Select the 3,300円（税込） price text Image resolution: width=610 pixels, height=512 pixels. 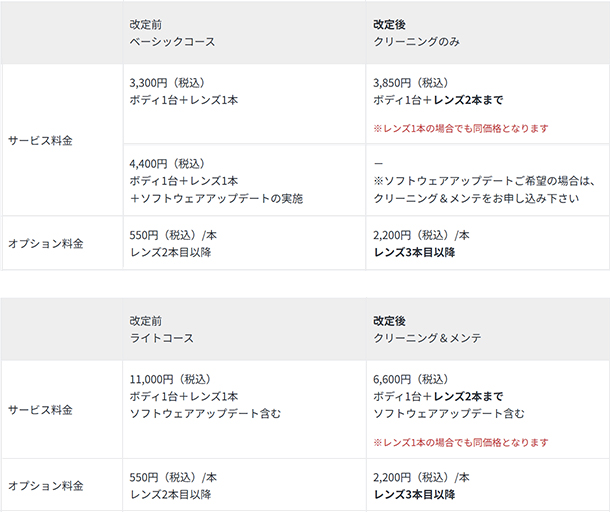[167, 82]
